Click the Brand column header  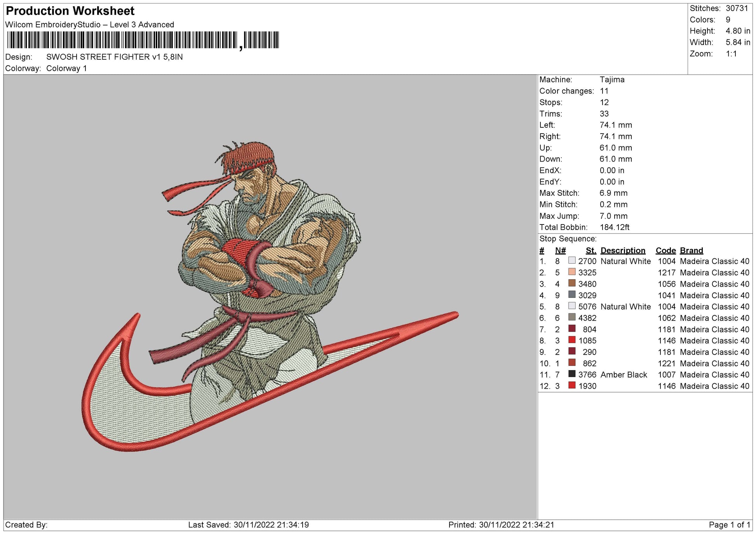coord(691,250)
